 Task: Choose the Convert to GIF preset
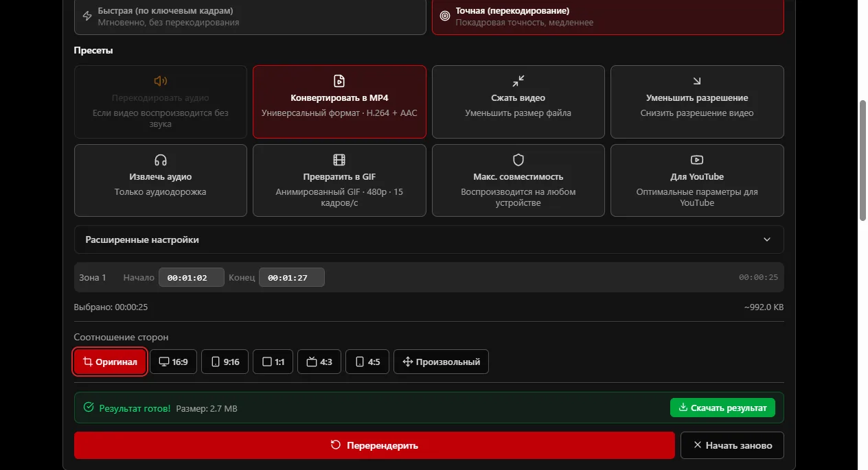pos(339,180)
